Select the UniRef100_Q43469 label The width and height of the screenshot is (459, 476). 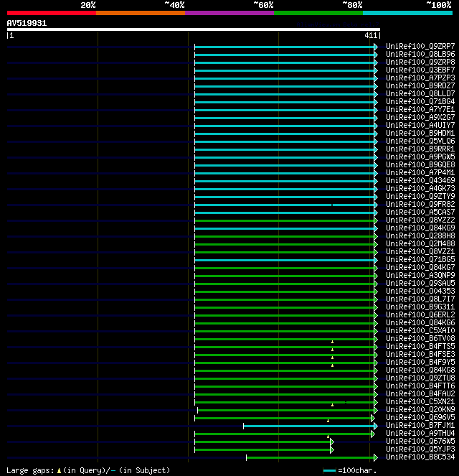pos(420,180)
